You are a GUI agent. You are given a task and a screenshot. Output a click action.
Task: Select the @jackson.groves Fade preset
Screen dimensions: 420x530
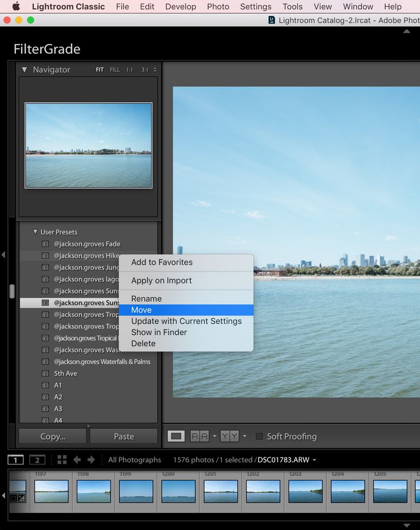tap(89, 244)
